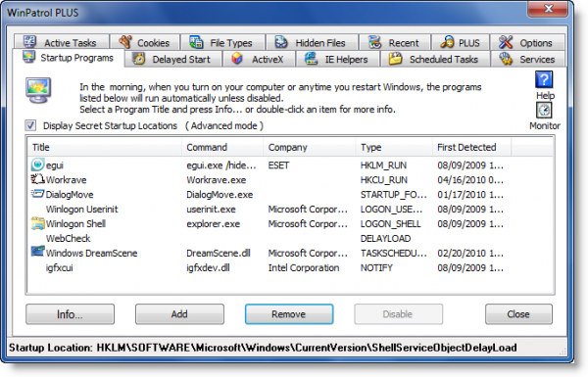The width and height of the screenshot is (588, 377).
Task: Click the Delayed Start clock icon
Action: pyautogui.click(x=139, y=59)
